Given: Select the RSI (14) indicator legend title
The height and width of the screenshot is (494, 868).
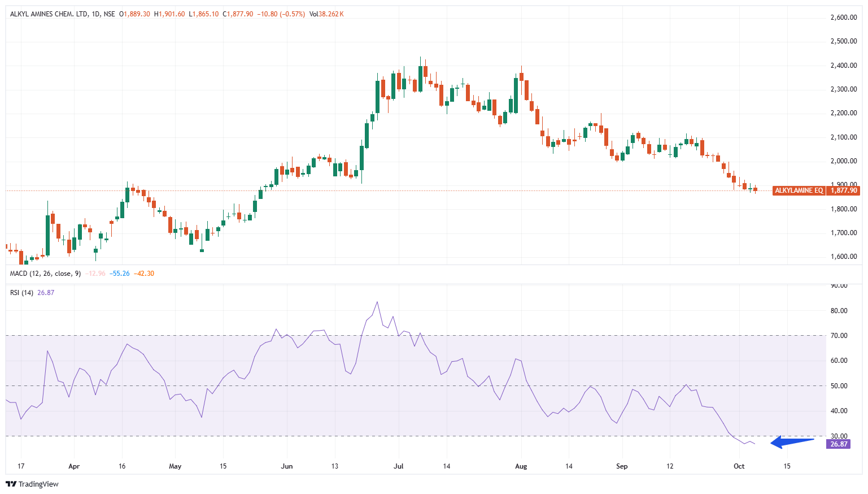Looking at the screenshot, I should [x=22, y=293].
